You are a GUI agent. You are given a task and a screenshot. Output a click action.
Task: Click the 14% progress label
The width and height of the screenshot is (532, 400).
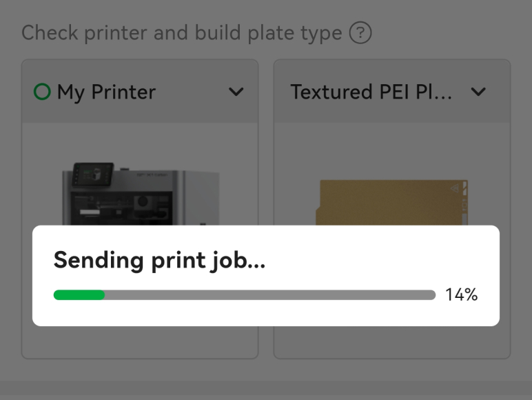(461, 295)
